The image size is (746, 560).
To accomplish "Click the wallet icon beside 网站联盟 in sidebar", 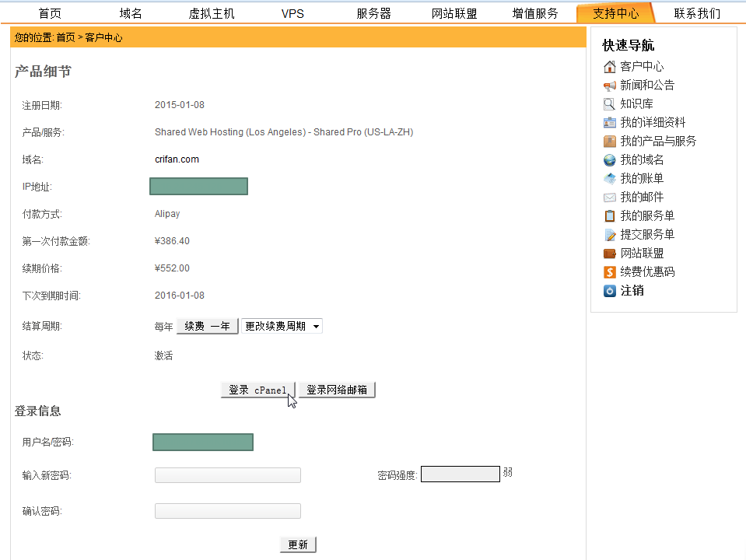I will [609, 254].
